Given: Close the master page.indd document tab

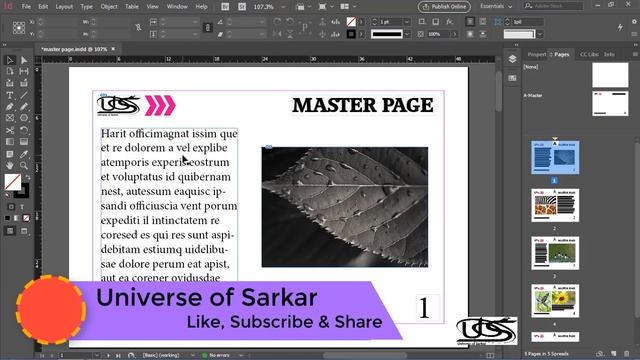Looking at the screenshot, I should (113, 49).
